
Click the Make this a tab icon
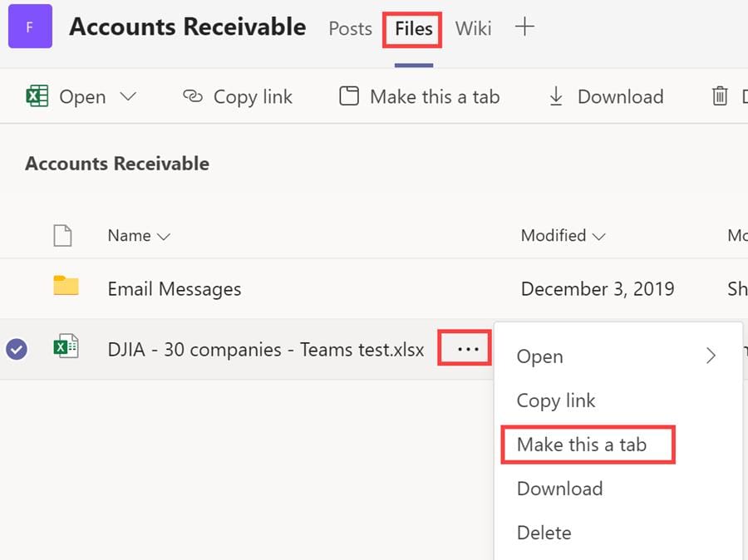[348, 96]
